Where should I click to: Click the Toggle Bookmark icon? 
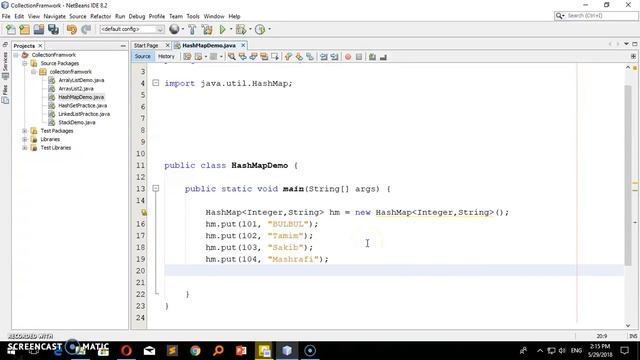(x=310, y=57)
